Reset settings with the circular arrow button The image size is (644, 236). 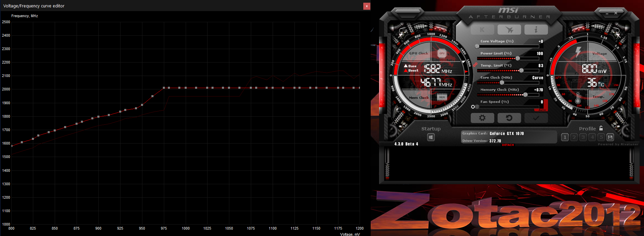point(509,118)
